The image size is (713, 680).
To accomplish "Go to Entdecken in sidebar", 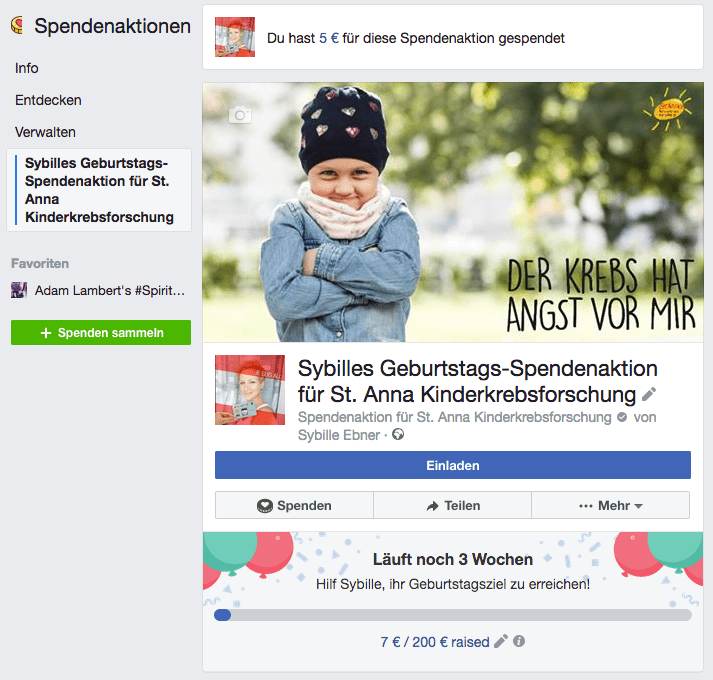I will tap(48, 100).
